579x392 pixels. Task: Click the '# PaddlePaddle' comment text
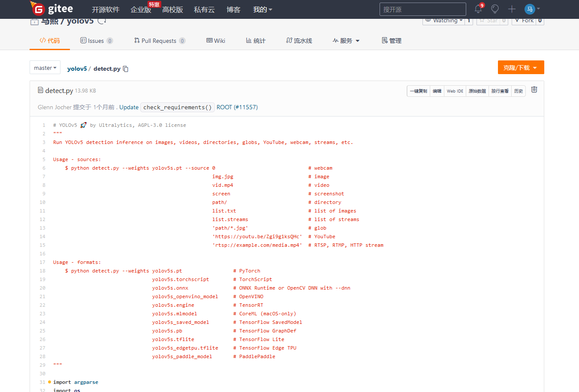point(254,356)
